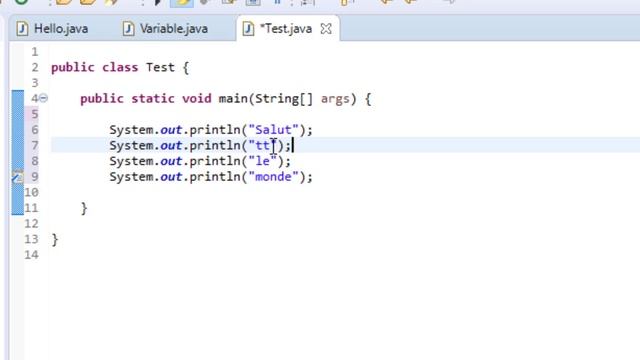
Task: Click 'out' on the monde line
Action: (171, 177)
